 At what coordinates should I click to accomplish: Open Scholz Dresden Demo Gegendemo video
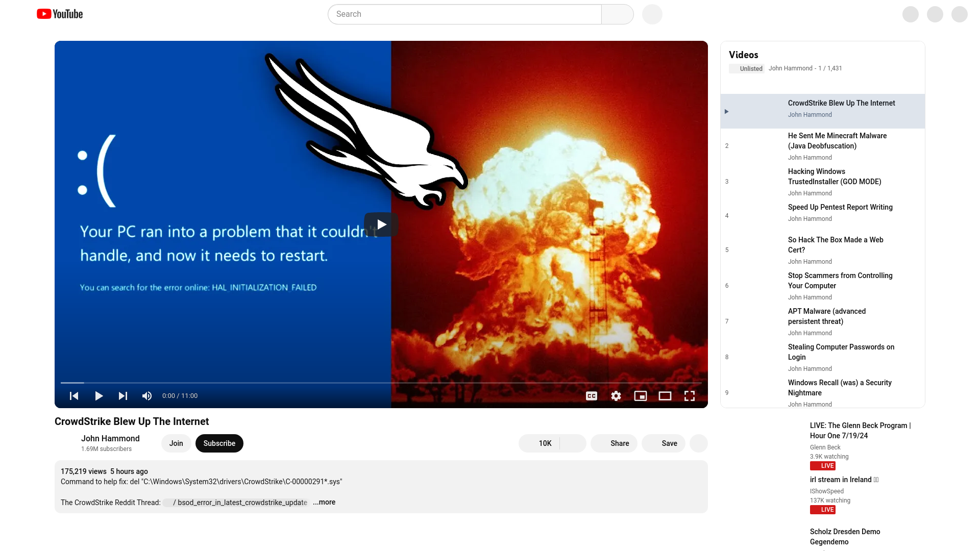(845, 537)
